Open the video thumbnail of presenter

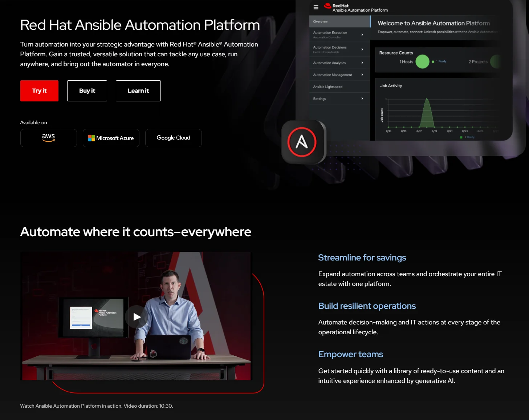[x=137, y=316]
